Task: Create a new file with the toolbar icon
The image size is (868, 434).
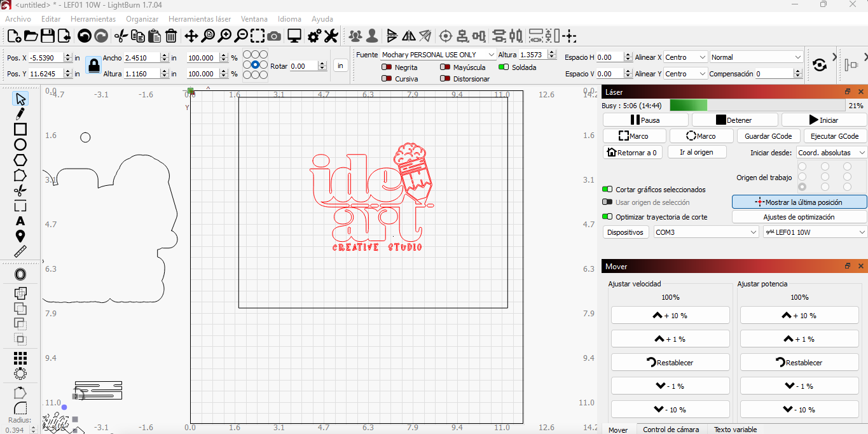Action: point(14,36)
